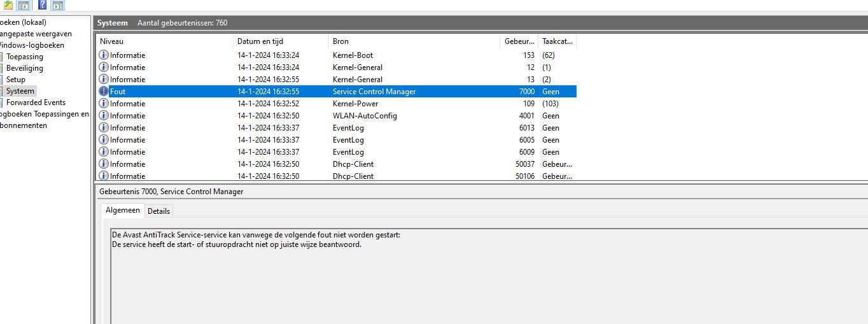
Task: Click the info icon of event 12 row
Action: 104,67
